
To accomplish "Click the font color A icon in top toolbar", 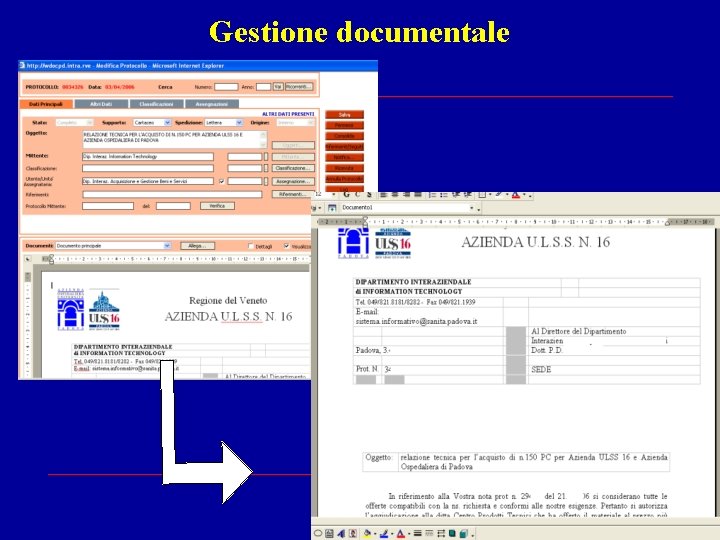I will point(516,195).
